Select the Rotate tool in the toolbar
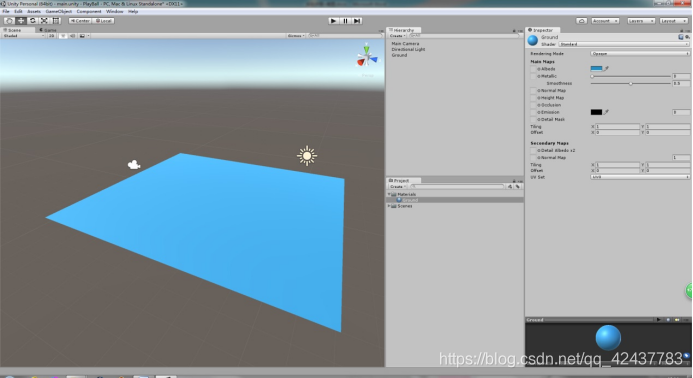 coord(32,21)
